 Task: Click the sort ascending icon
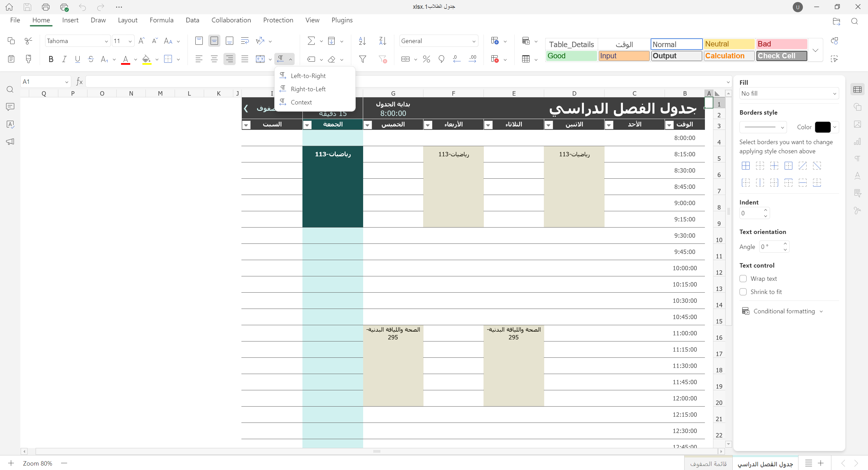[362, 41]
